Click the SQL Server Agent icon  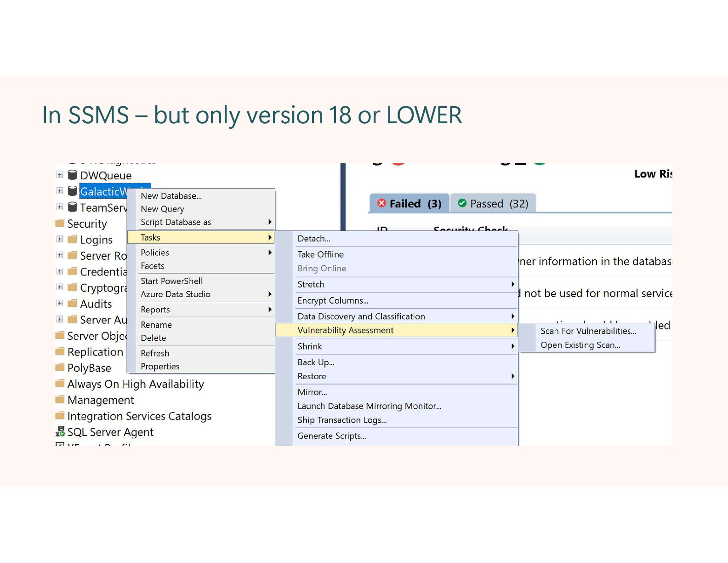tap(60, 431)
